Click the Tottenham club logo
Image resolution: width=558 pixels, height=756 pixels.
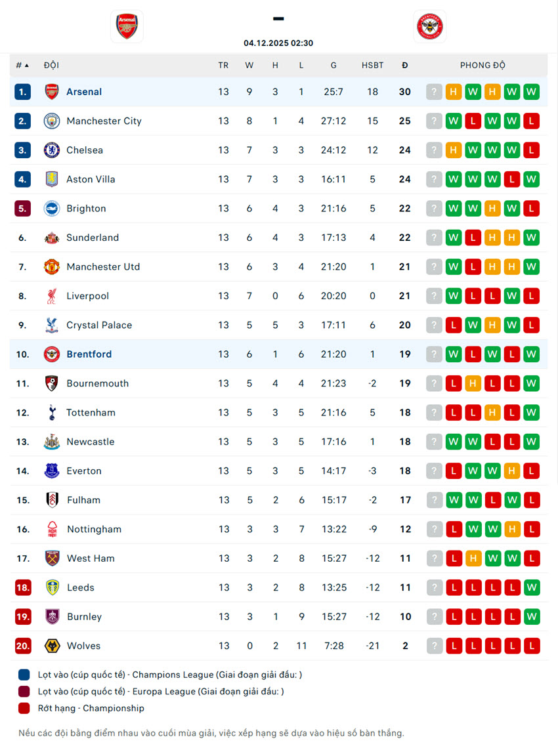pyautogui.click(x=52, y=413)
